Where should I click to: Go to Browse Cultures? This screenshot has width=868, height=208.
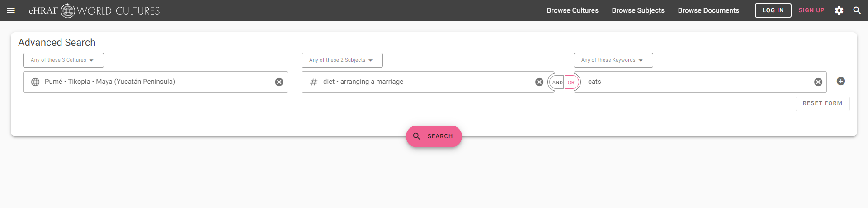[x=572, y=10]
